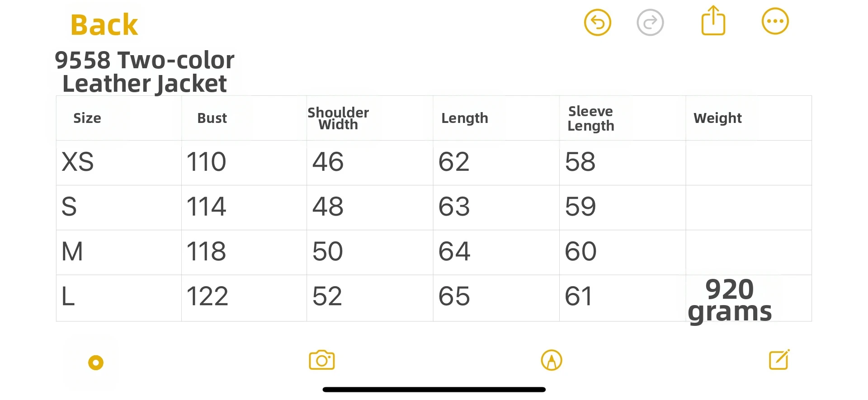Select the Sleeve Length header cell

[x=590, y=118]
